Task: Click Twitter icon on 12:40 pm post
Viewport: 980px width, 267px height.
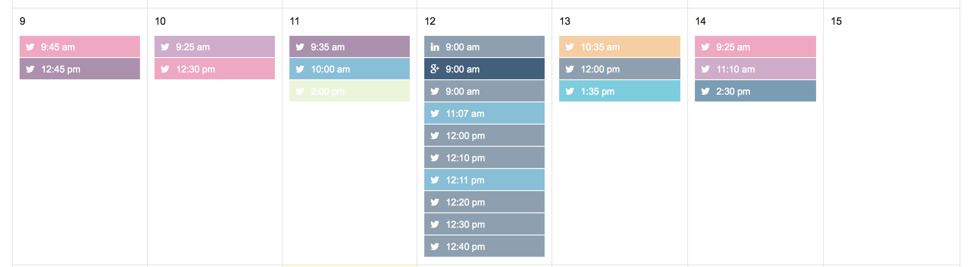Action: [x=435, y=247]
